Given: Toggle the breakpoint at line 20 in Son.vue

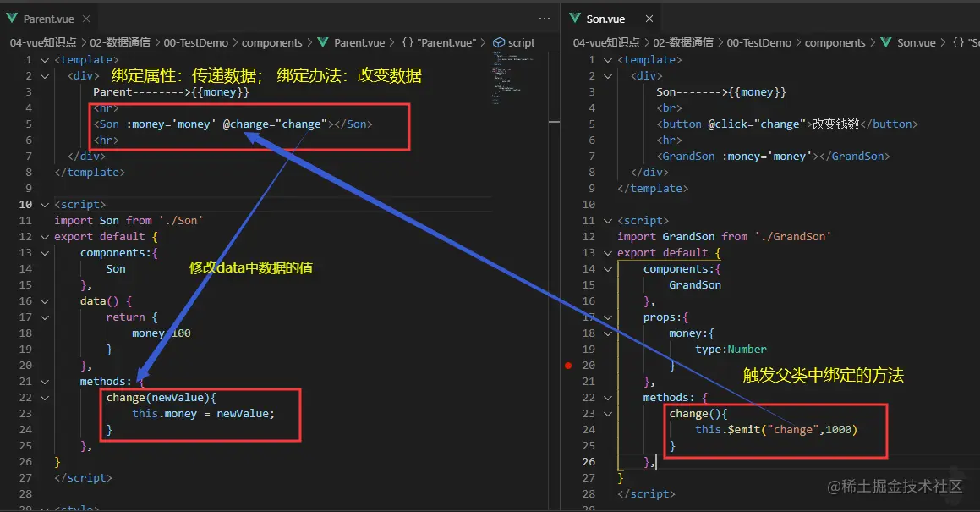Looking at the screenshot, I should click(x=568, y=366).
